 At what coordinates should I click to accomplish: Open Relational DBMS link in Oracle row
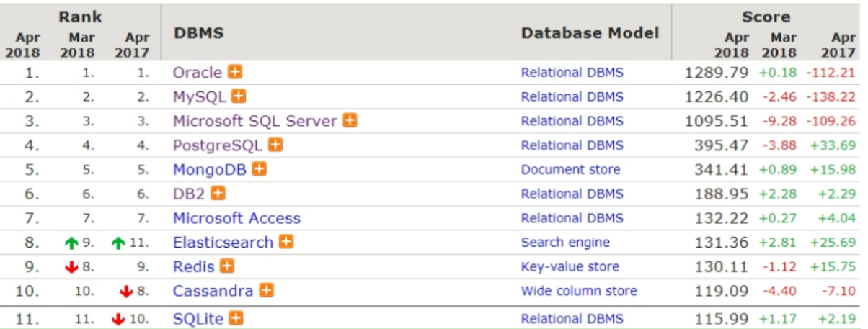point(572,73)
